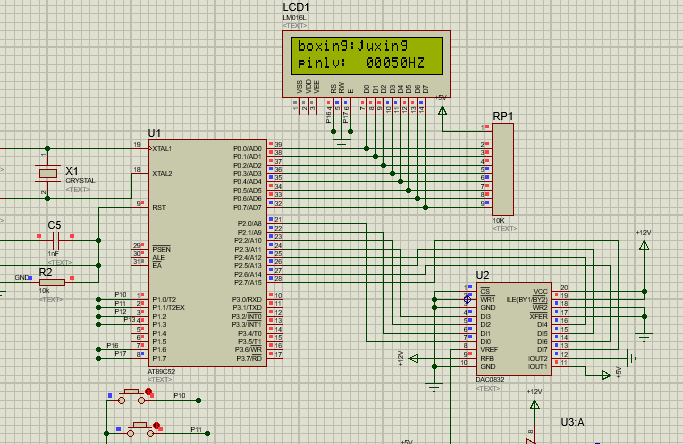Click the R2 reference label
This screenshot has width=683, height=444.
[x=45, y=272]
